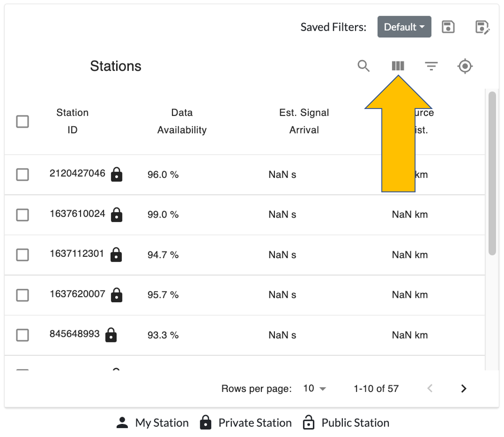504x437 pixels.
Task: Click the edit saved filter icon
Action: tap(482, 27)
